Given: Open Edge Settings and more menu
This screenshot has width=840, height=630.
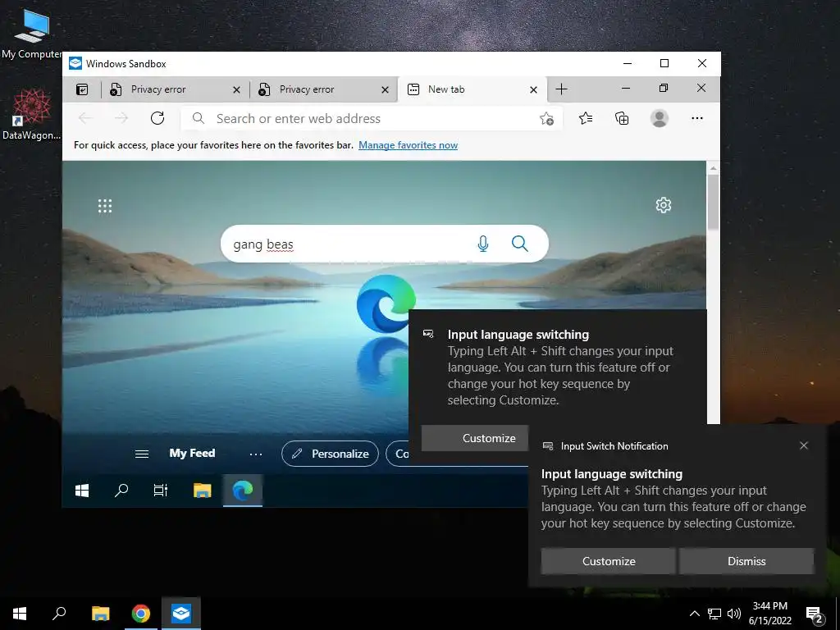Looking at the screenshot, I should click(x=697, y=118).
